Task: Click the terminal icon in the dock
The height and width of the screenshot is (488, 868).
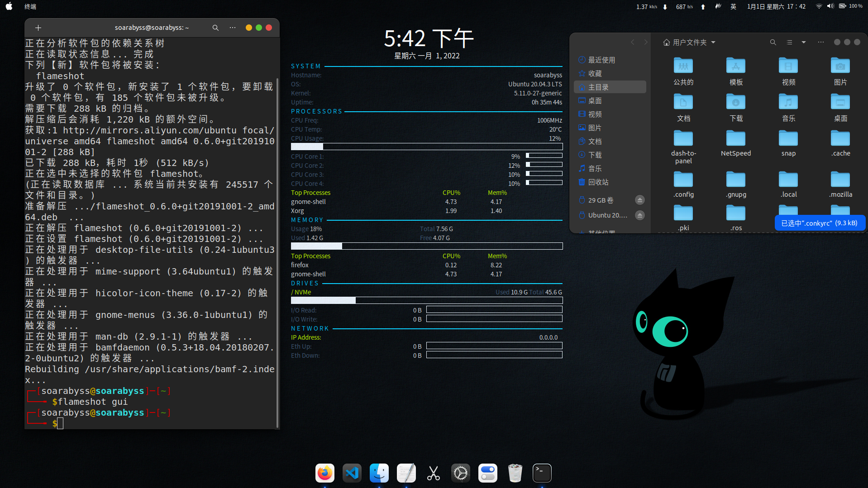Action: tap(542, 473)
